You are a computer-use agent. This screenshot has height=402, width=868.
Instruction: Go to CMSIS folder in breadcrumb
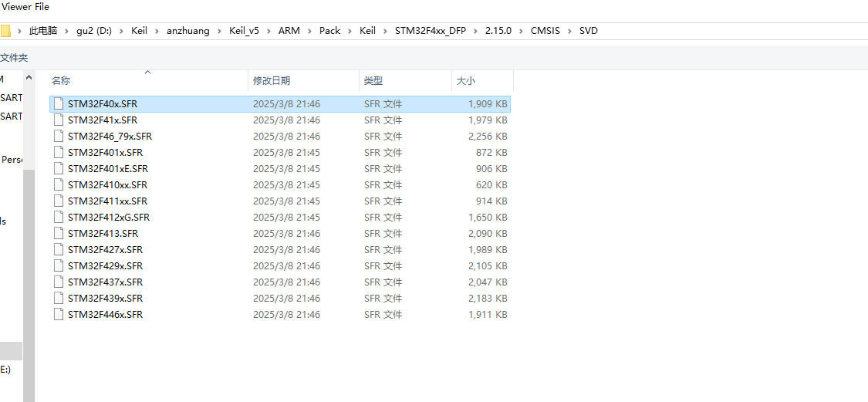pyautogui.click(x=545, y=31)
